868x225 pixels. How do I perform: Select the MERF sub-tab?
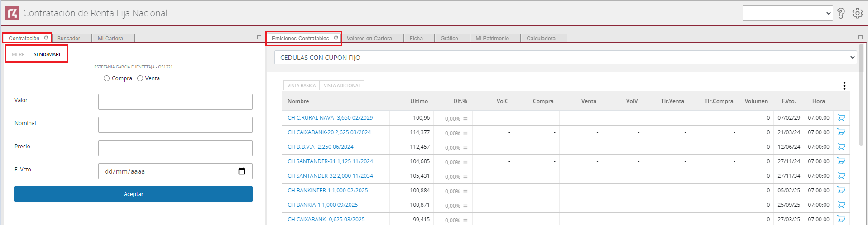[18, 54]
